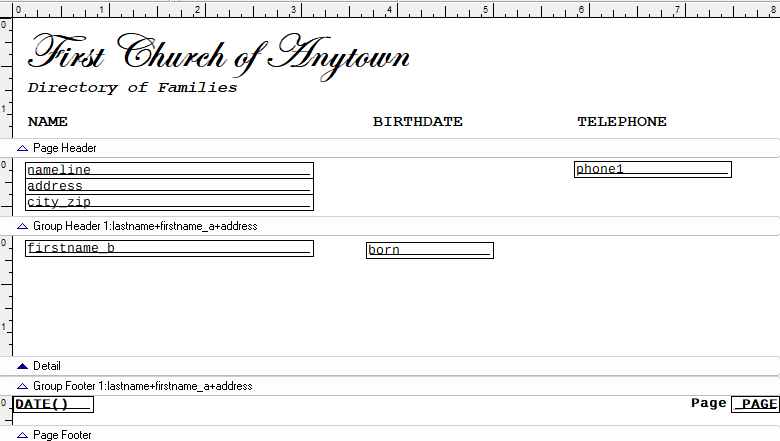This screenshot has width=780, height=441.
Task: Click the Page Header band triangle marker
Action: pos(22,148)
